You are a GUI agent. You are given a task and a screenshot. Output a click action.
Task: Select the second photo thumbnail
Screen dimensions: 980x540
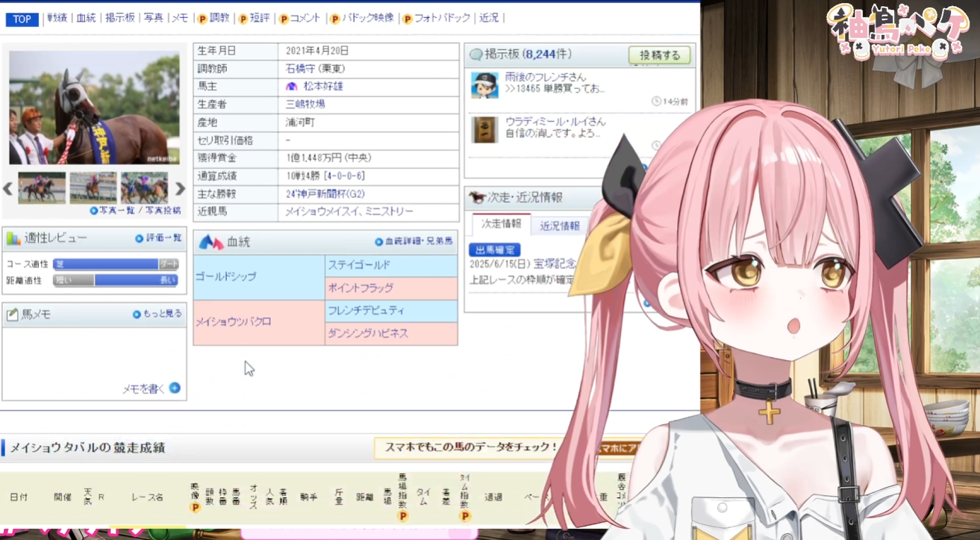[93, 188]
